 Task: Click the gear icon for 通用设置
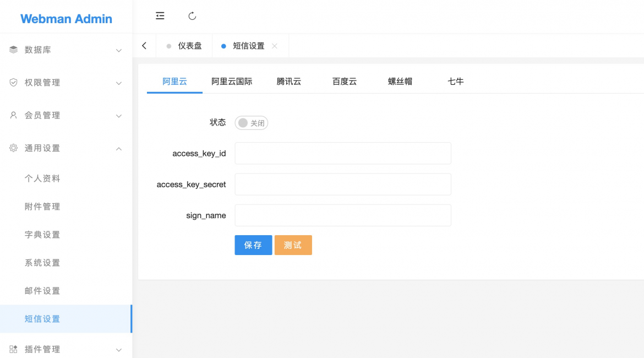pos(14,148)
